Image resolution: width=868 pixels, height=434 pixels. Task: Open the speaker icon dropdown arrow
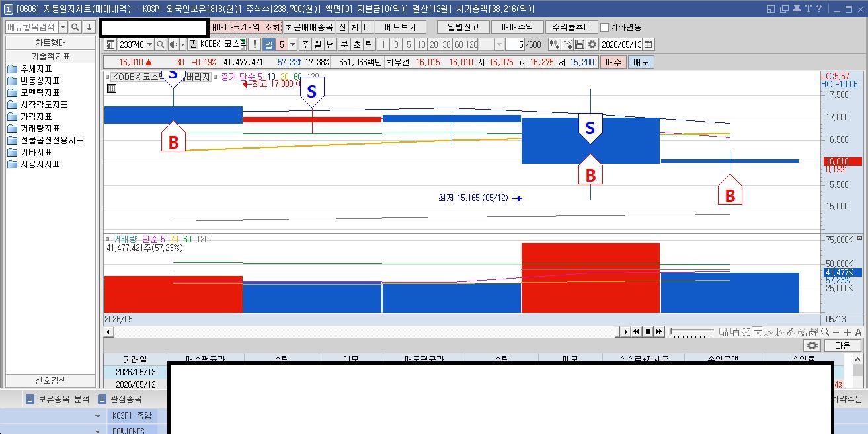[182, 44]
